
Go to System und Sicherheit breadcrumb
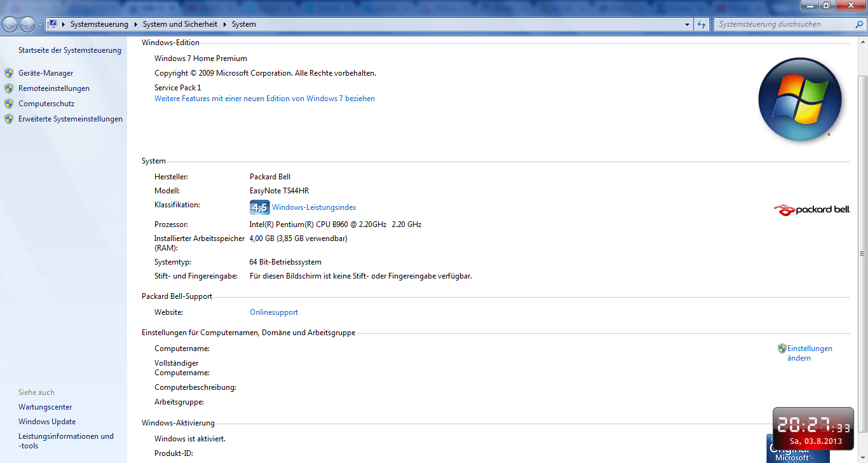click(x=180, y=24)
